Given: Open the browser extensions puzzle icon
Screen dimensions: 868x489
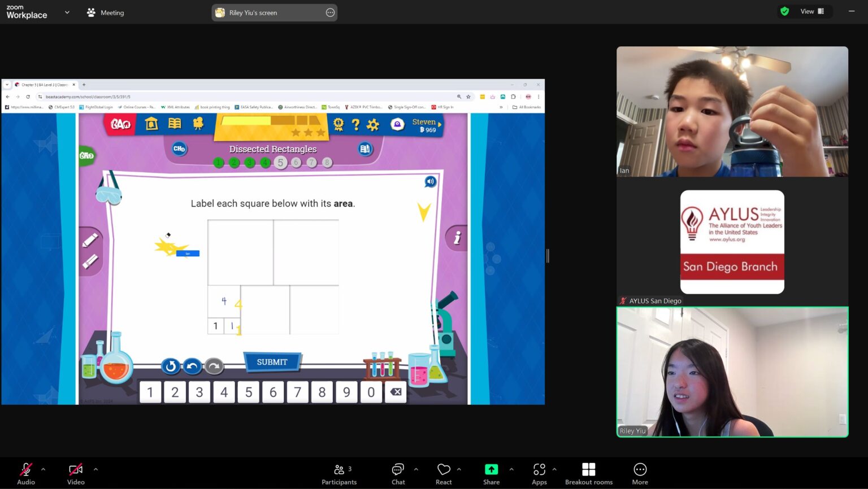Looking at the screenshot, I should point(513,97).
